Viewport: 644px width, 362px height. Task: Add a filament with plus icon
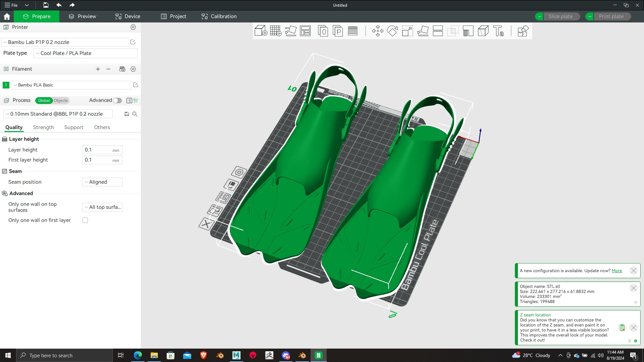[98, 69]
